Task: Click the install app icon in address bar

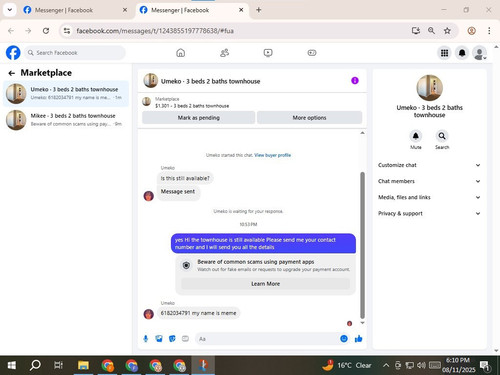Action: (x=416, y=31)
